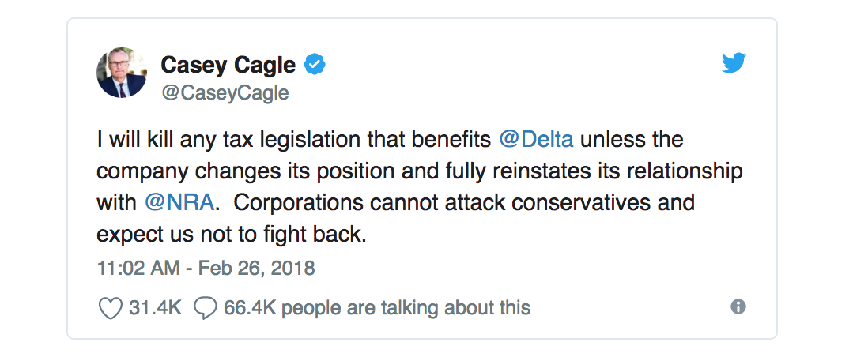This screenshot has width=868, height=357.
Task: Click Casey Cagle's profile photo
Action: (121, 73)
